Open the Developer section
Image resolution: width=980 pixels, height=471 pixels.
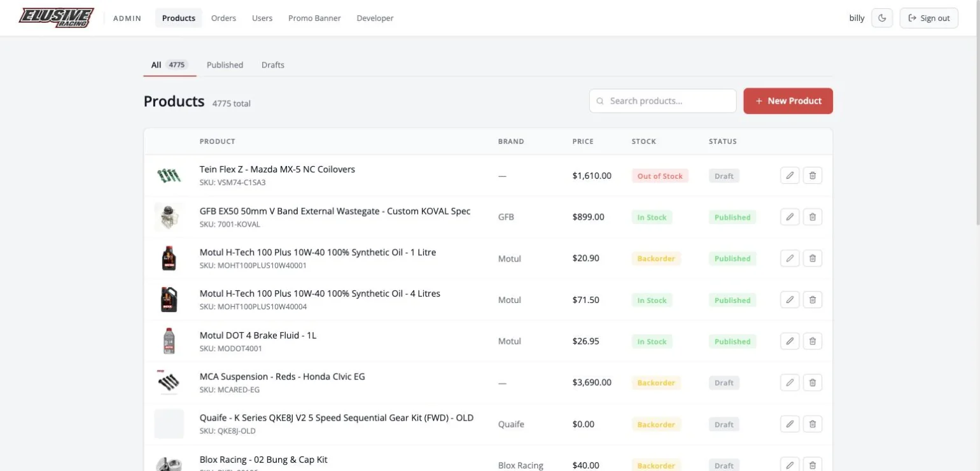coord(375,18)
